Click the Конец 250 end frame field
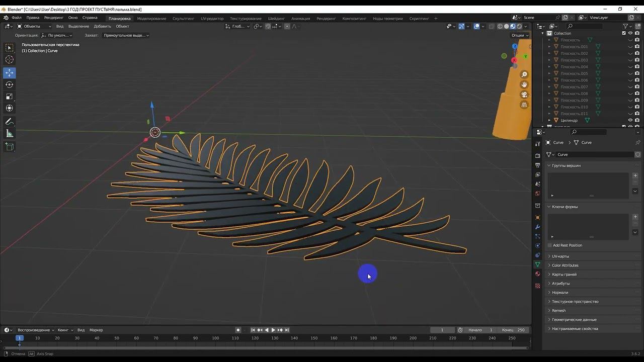The height and width of the screenshot is (362, 644). tap(514, 330)
